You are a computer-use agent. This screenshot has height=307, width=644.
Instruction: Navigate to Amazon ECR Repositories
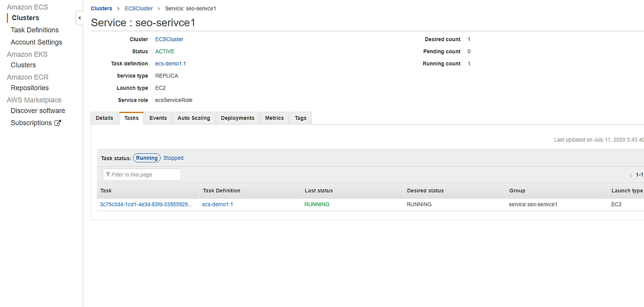pos(30,88)
